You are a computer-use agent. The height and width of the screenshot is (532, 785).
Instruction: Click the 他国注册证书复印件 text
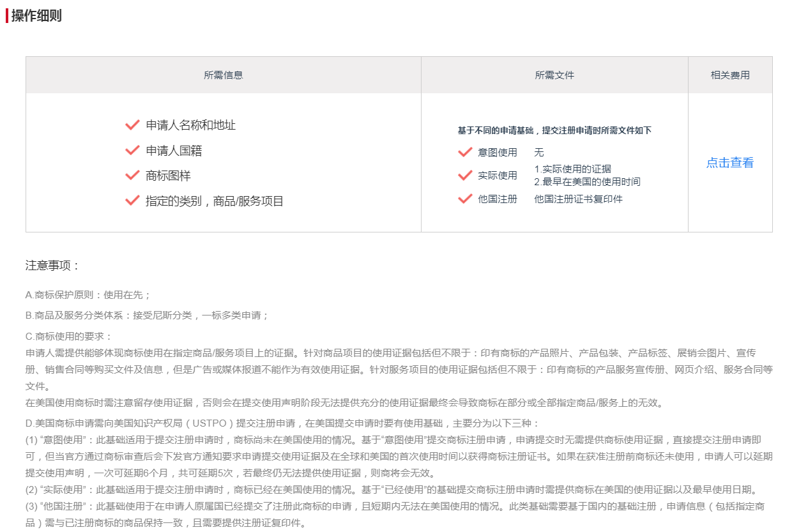[578, 199]
